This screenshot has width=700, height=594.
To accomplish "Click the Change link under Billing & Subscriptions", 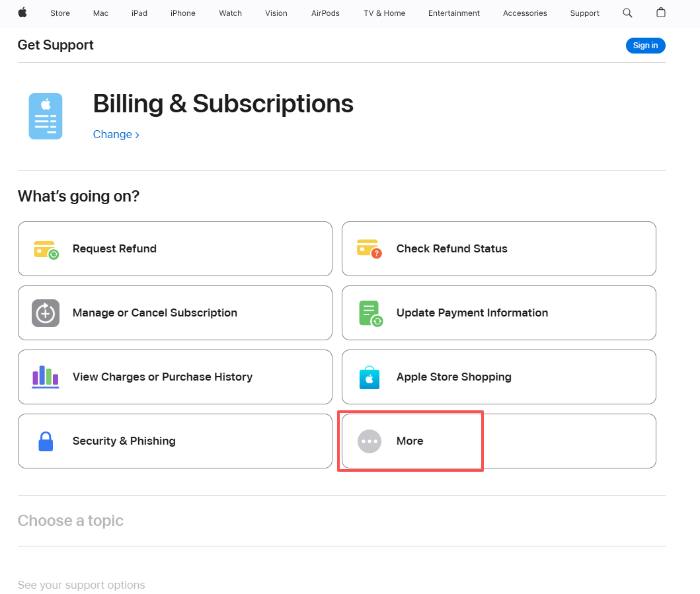I will pos(116,134).
